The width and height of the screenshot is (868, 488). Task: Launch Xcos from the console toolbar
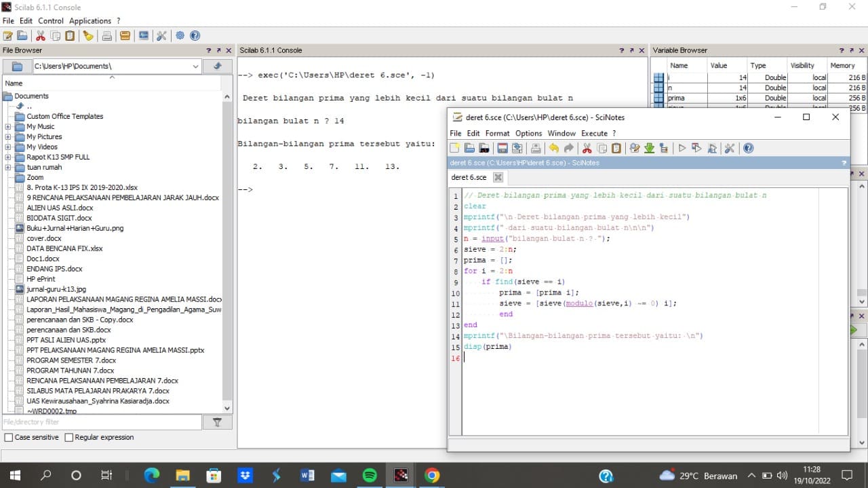[143, 36]
